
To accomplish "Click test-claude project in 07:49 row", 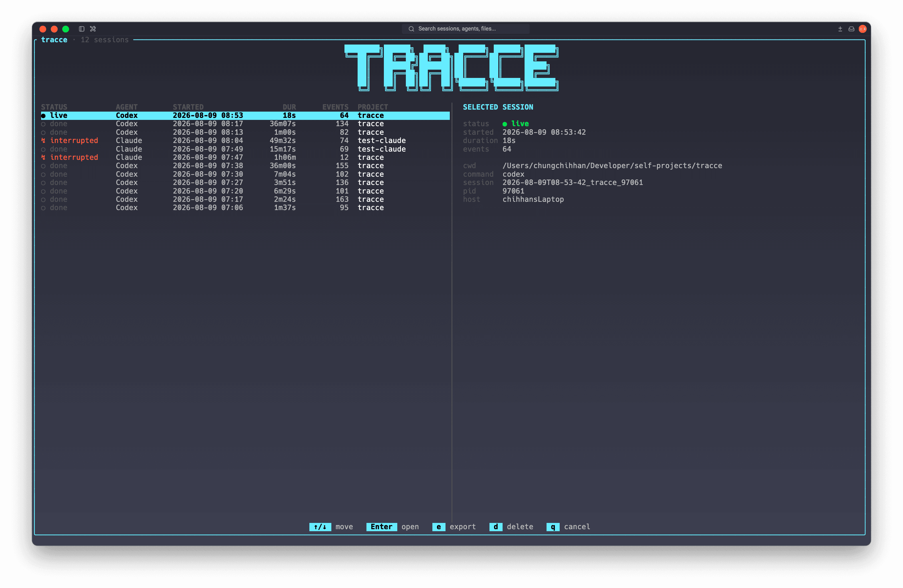I will [x=382, y=149].
